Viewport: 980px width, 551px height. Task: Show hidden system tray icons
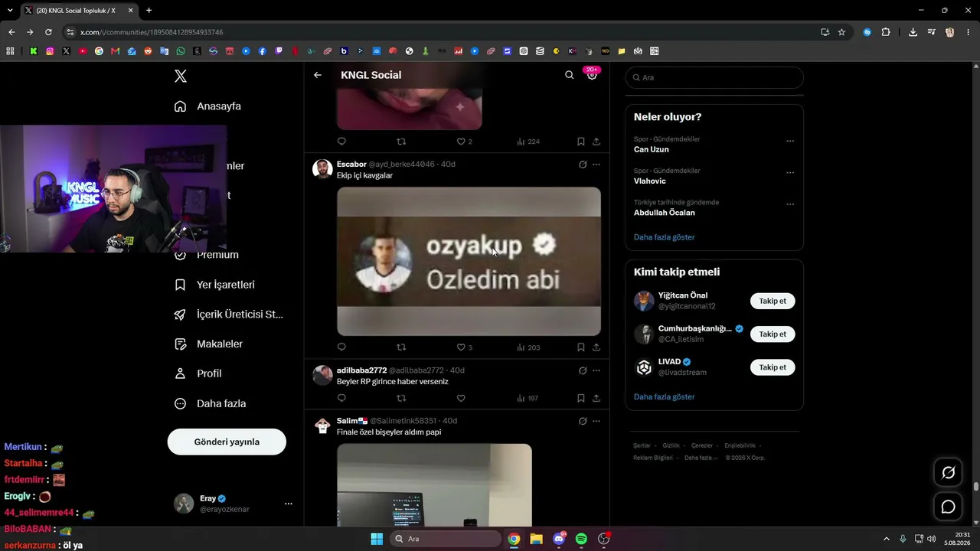click(887, 539)
